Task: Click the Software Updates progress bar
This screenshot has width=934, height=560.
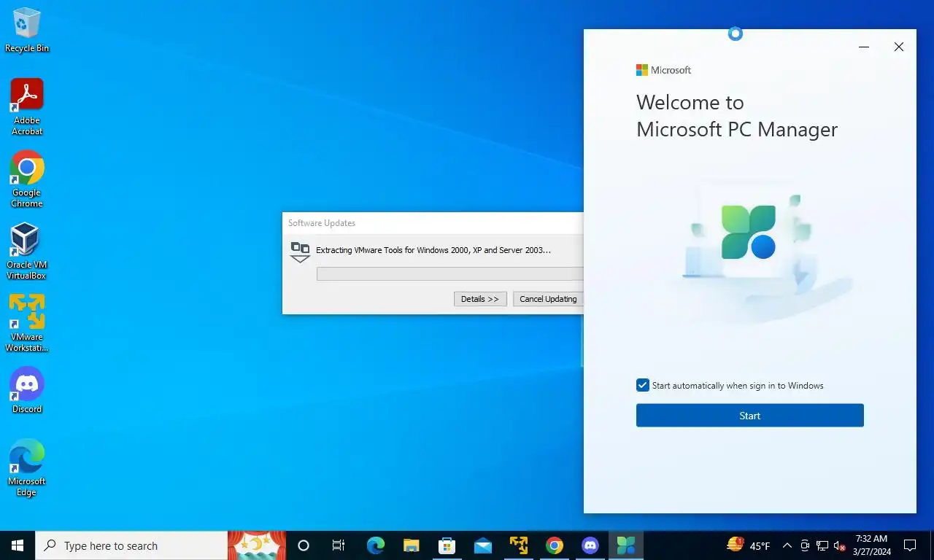Action: [x=450, y=273]
